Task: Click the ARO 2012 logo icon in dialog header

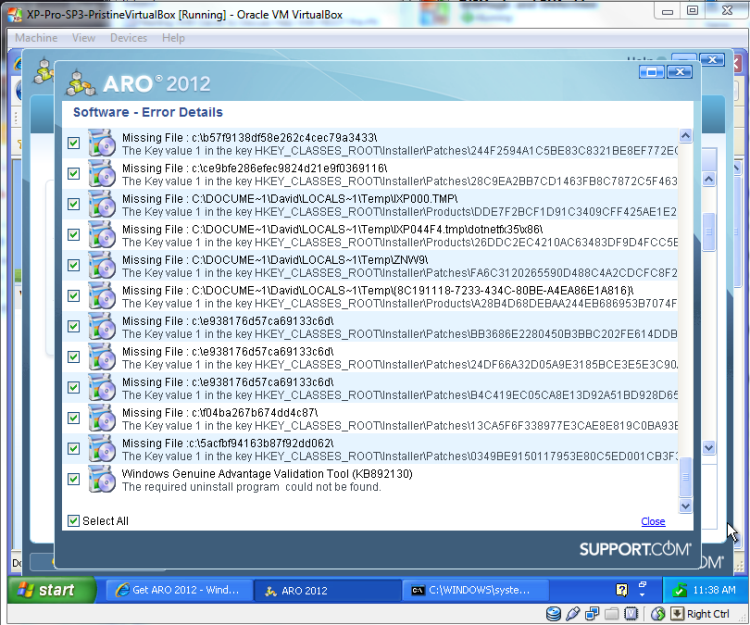Action: pos(81,82)
